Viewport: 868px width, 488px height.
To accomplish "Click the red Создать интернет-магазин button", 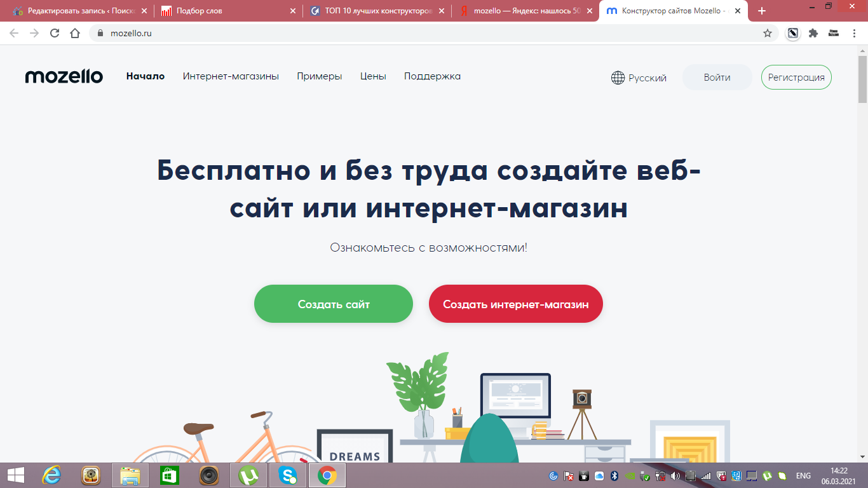I will click(x=516, y=304).
